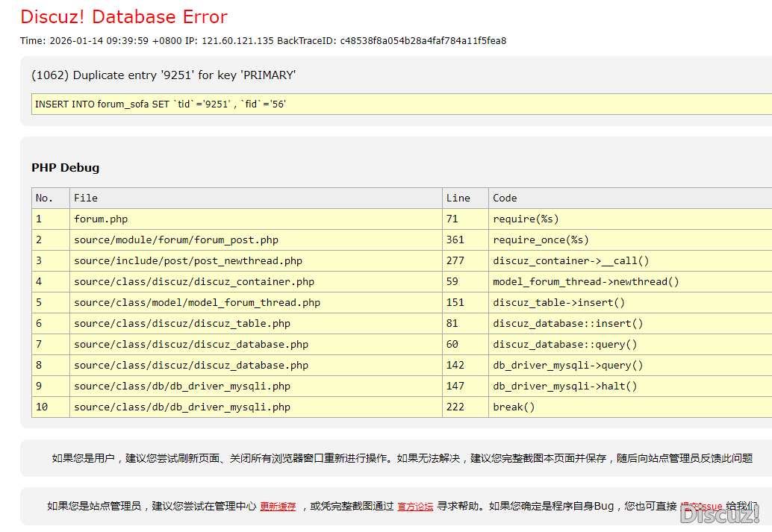Click line number 361 cell
This screenshot has height=532, width=772.
455,240
